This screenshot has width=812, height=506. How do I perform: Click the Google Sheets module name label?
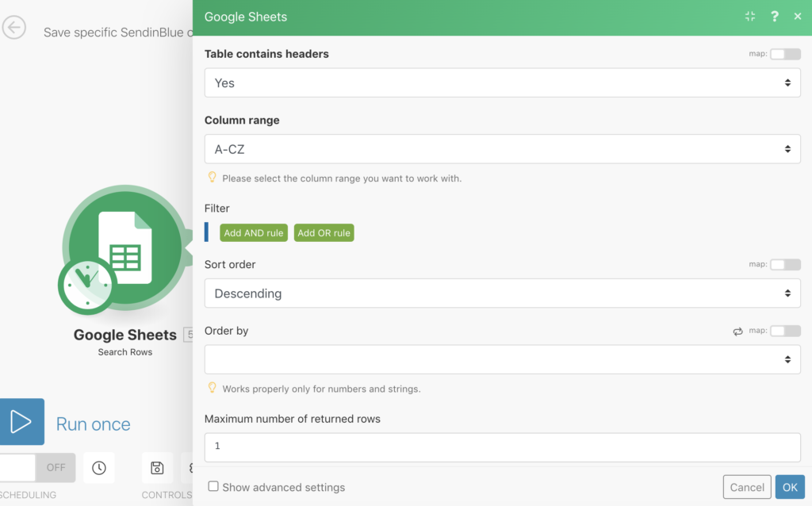pyautogui.click(x=124, y=335)
